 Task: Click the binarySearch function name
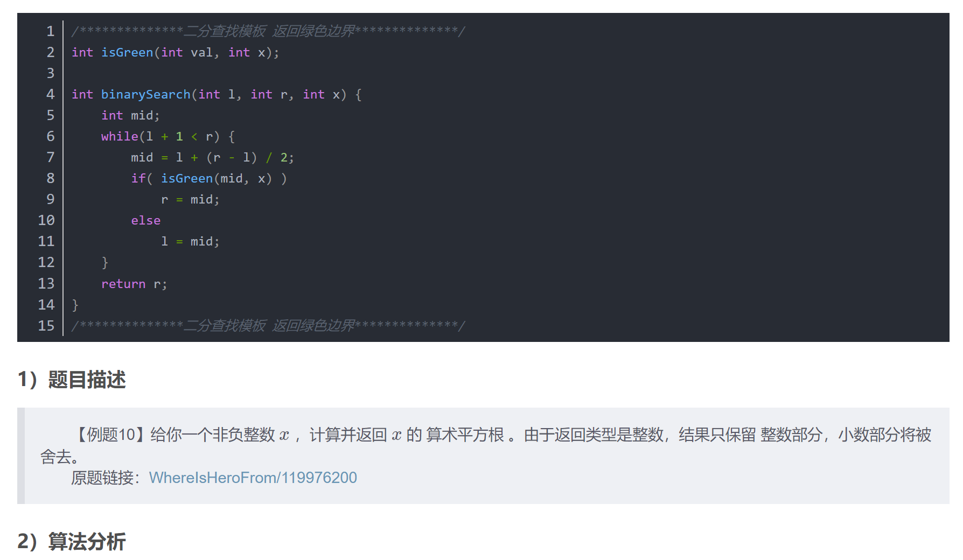(145, 94)
